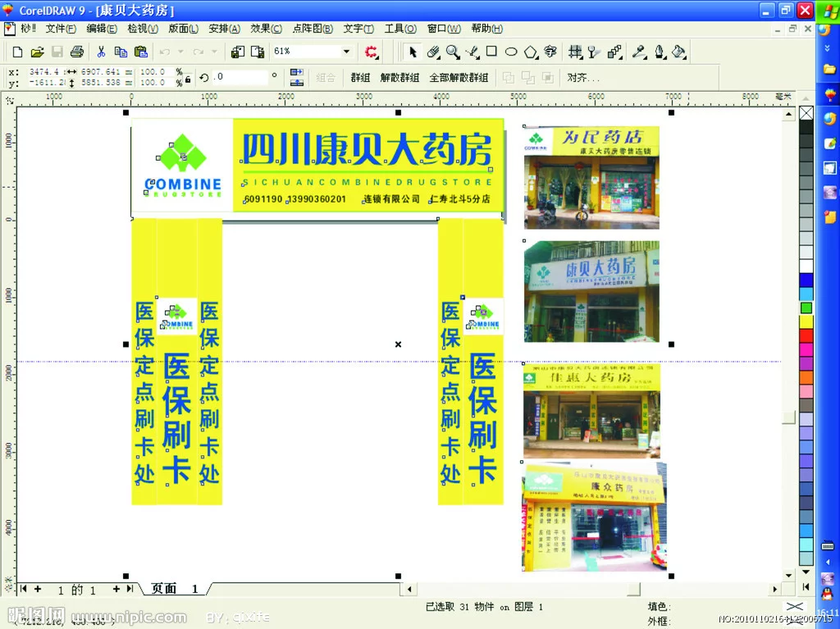Viewport: 840px width, 629px height.
Task: Click the Import icon in toolbar
Action: [237, 52]
